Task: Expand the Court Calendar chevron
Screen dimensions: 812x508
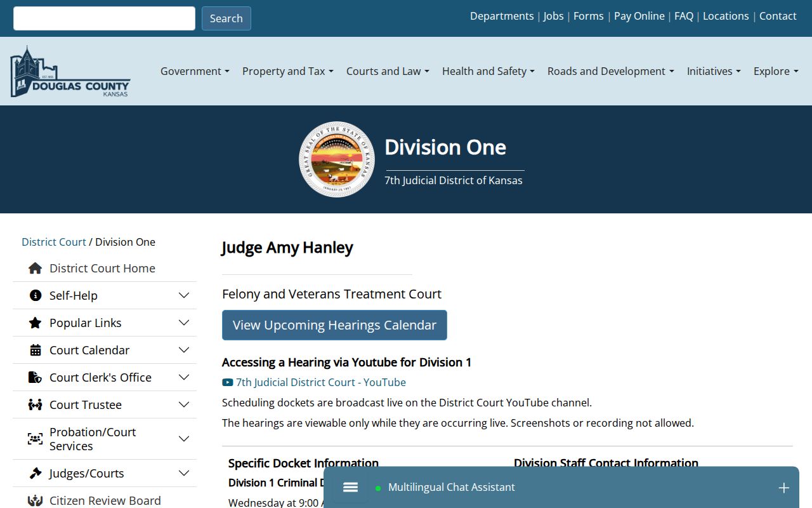Action: coord(184,350)
